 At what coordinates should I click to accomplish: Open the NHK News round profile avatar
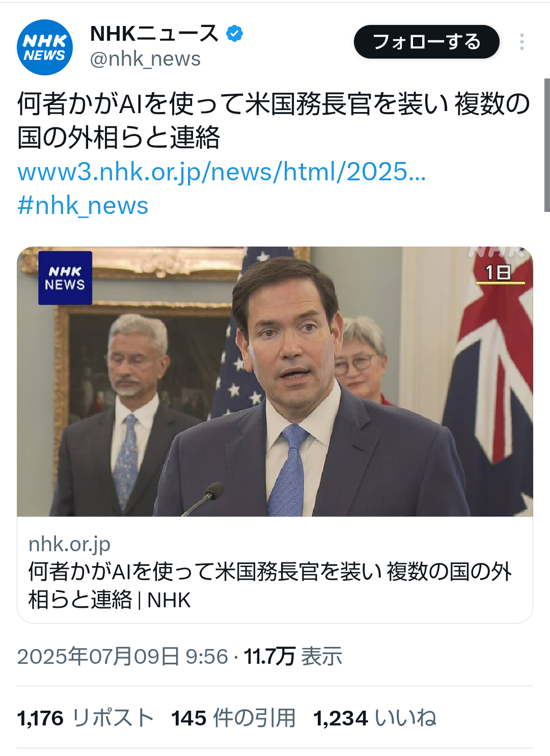point(45,47)
